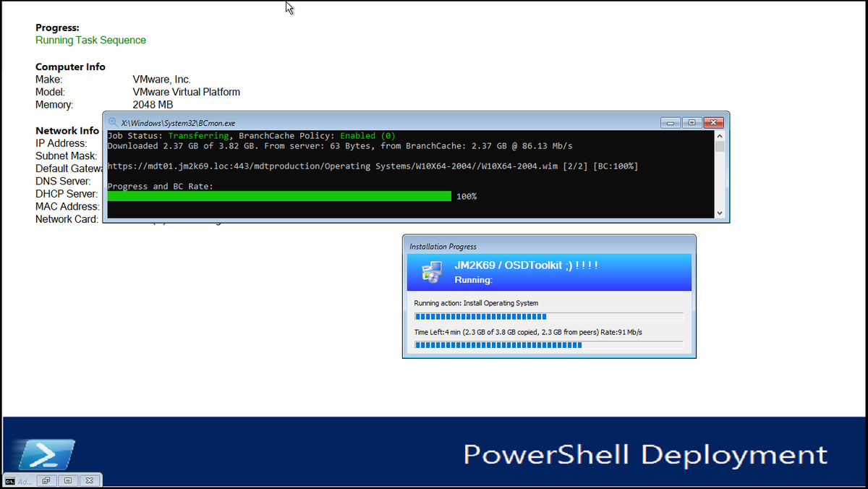Close the BCmon.exe console window
Screen dimensions: 868x489
pos(713,123)
